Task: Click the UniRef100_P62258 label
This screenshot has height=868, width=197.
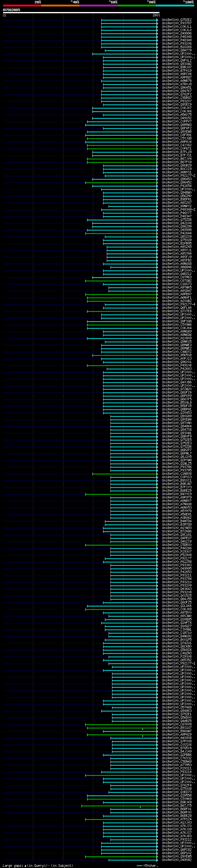Action: coord(177,562)
